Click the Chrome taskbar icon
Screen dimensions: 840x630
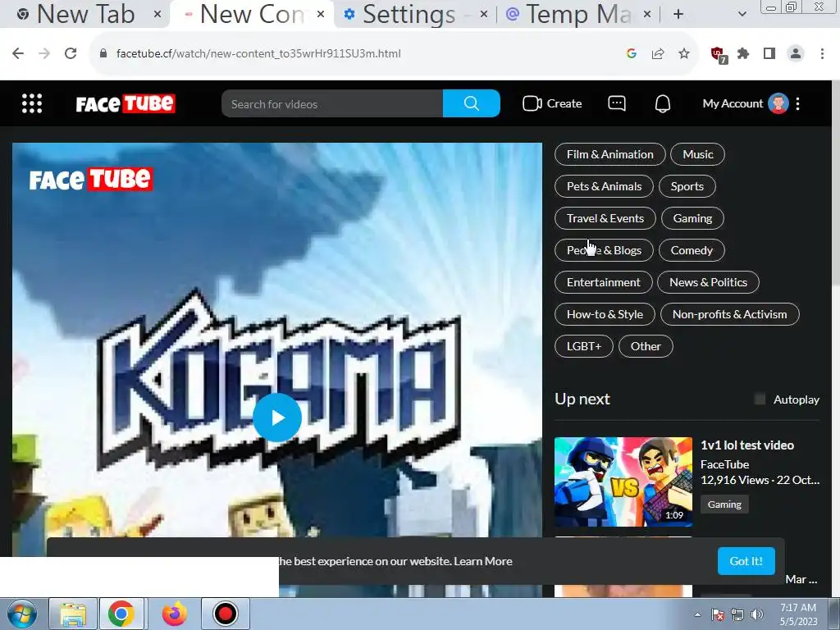click(x=121, y=614)
